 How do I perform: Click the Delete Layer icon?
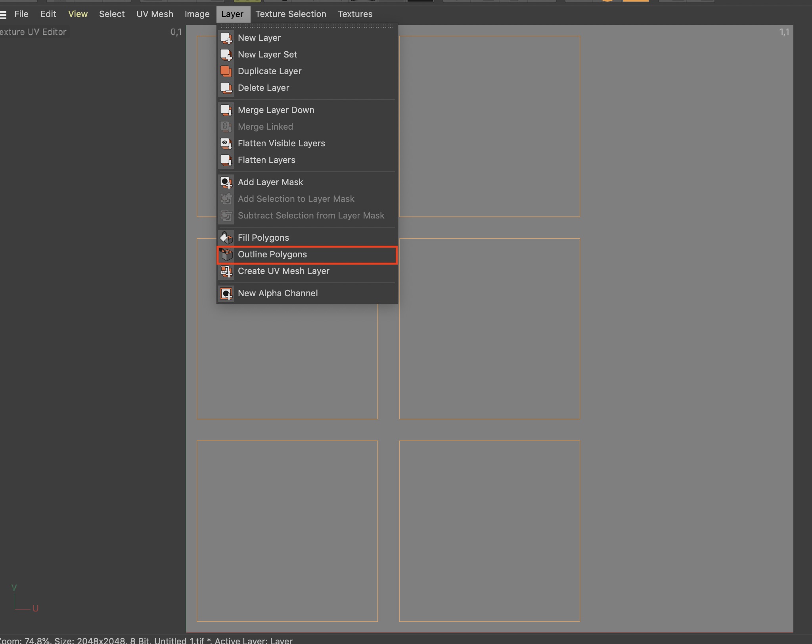[226, 88]
